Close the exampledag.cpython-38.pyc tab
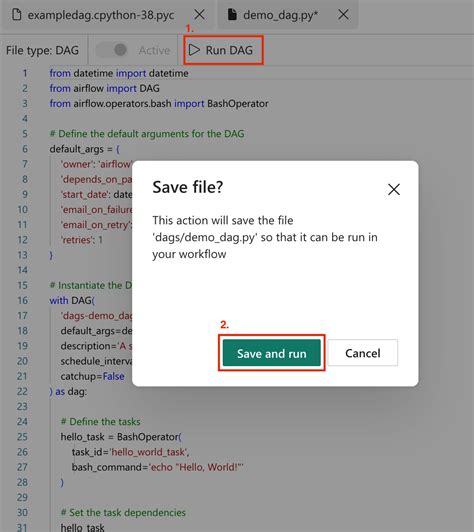 click(200, 15)
